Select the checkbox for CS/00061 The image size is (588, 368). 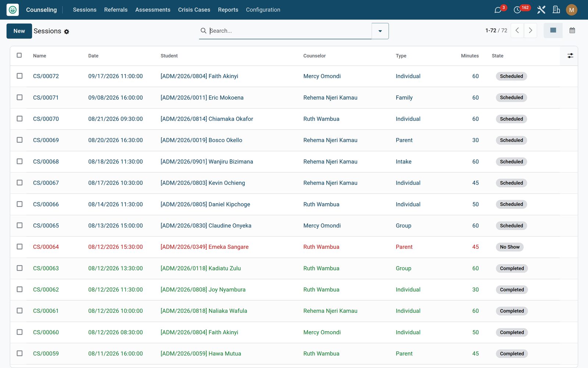19,311
